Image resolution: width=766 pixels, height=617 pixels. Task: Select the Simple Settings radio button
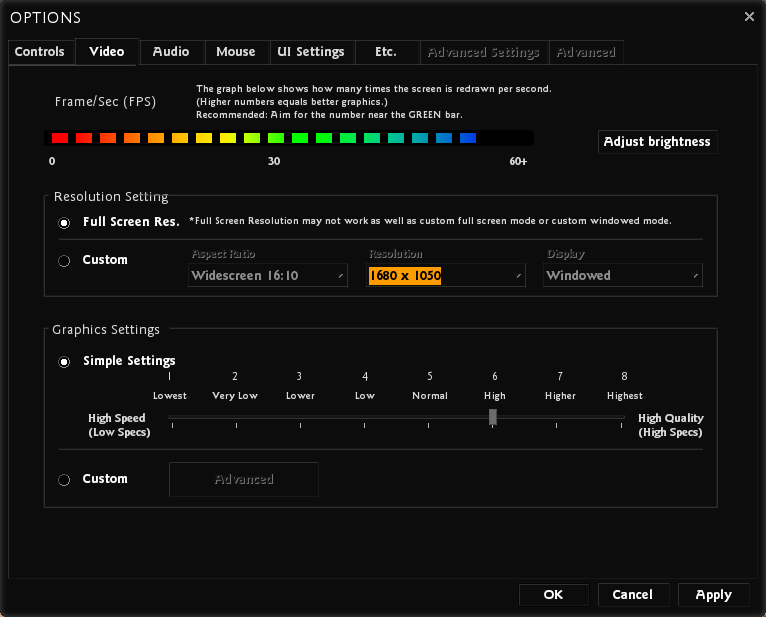pos(64,362)
